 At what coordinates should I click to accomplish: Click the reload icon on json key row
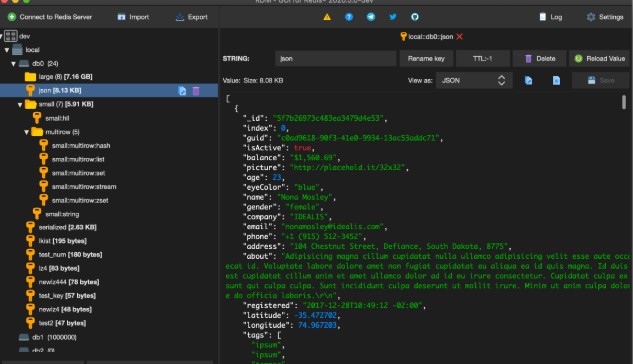[x=182, y=91]
